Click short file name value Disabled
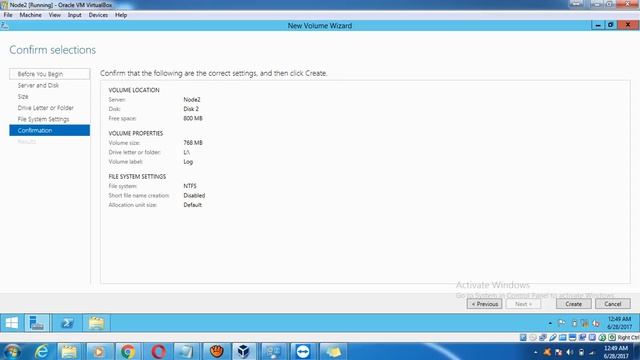This screenshot has width=640, height=360. (194, 196)
